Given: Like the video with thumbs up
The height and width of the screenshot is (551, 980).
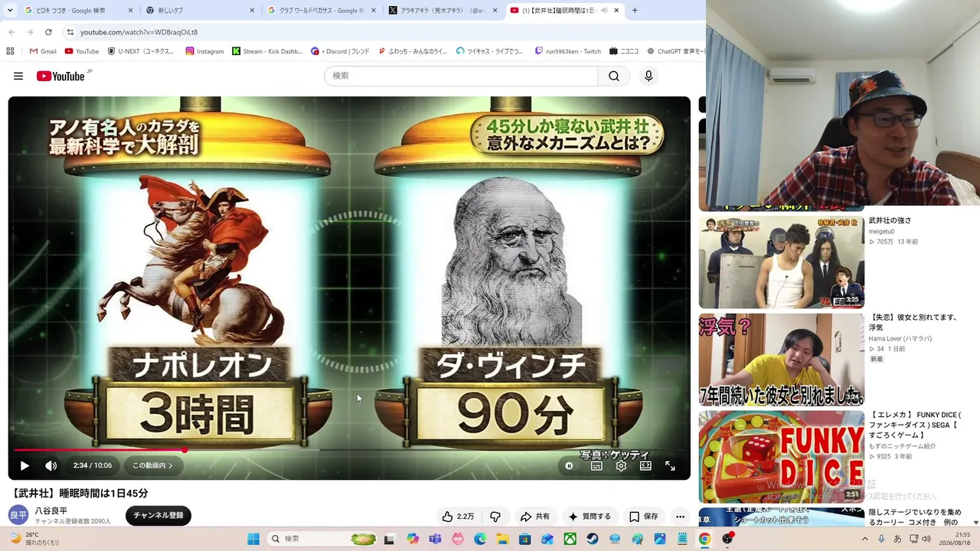Looking at the screenshot, I should 458,517.
